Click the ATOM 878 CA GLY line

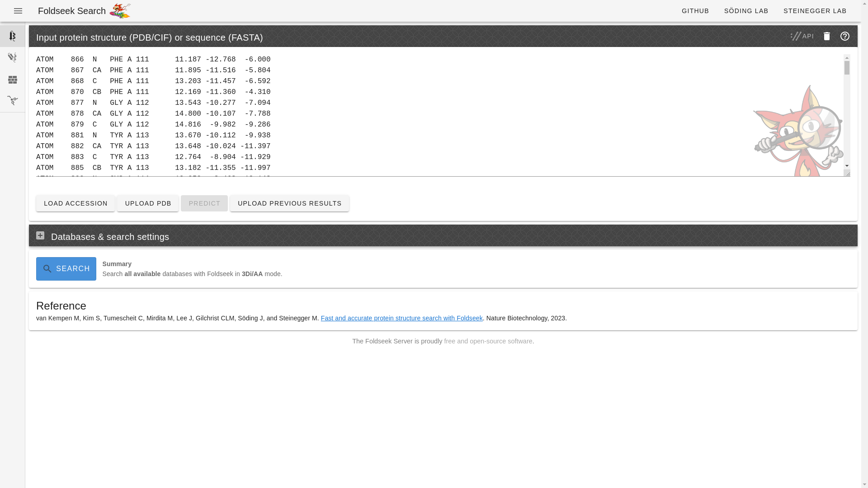[x=153, y=114]
